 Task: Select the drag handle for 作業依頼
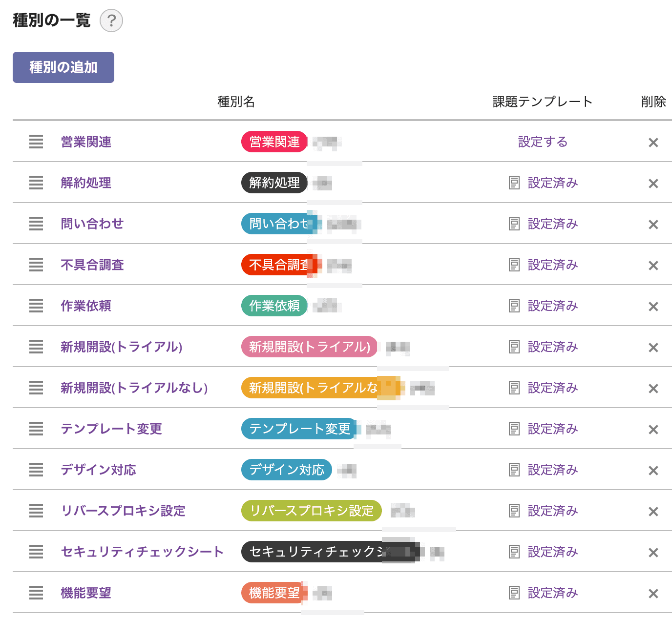tap(36, 306)
